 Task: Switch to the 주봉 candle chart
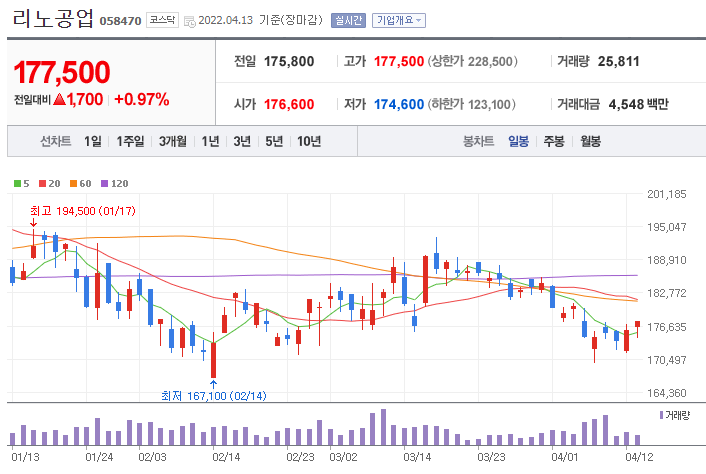click(554, 141)
